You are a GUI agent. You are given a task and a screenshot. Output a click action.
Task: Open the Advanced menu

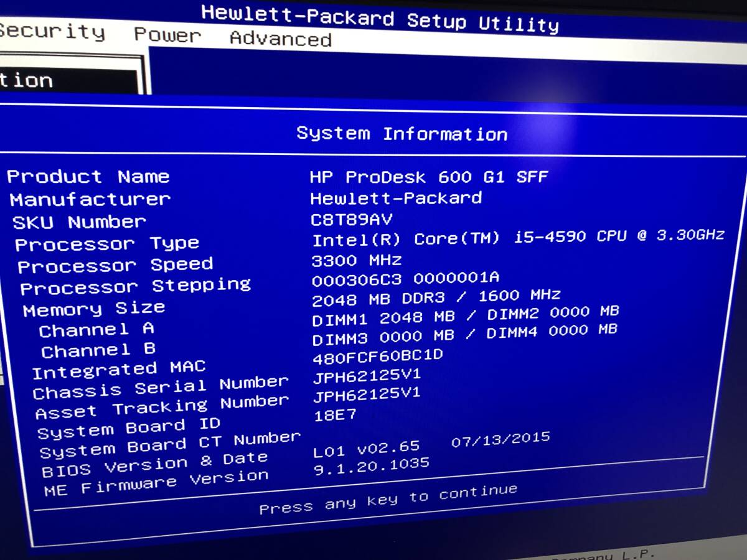click(x=281, y=39)
